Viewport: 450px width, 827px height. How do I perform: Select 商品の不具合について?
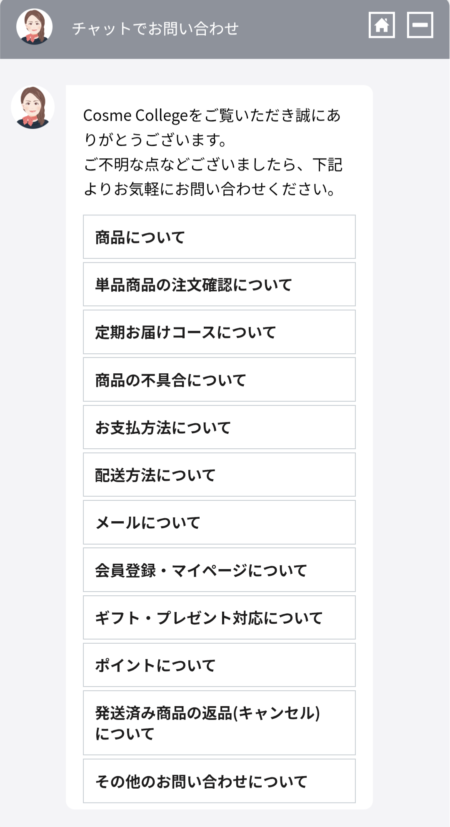219,379
